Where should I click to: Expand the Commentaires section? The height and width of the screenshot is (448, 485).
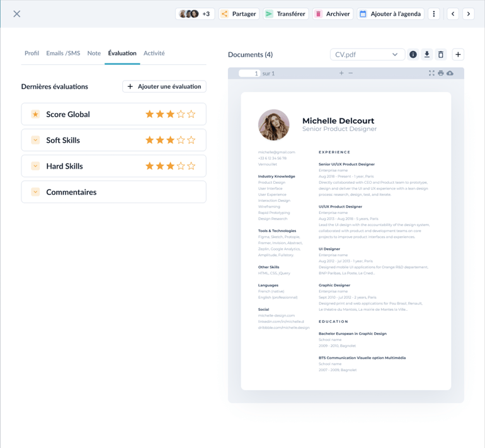point(35,192)
